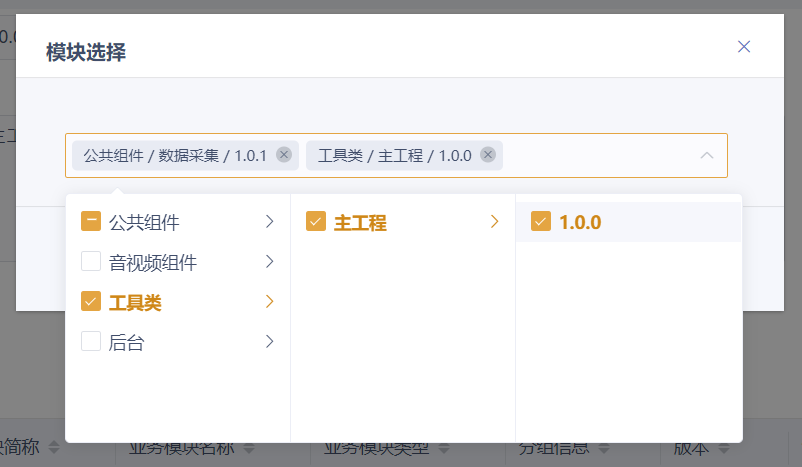
Task: Click the 工具类 orange chevron arrow
Action: 269,302
